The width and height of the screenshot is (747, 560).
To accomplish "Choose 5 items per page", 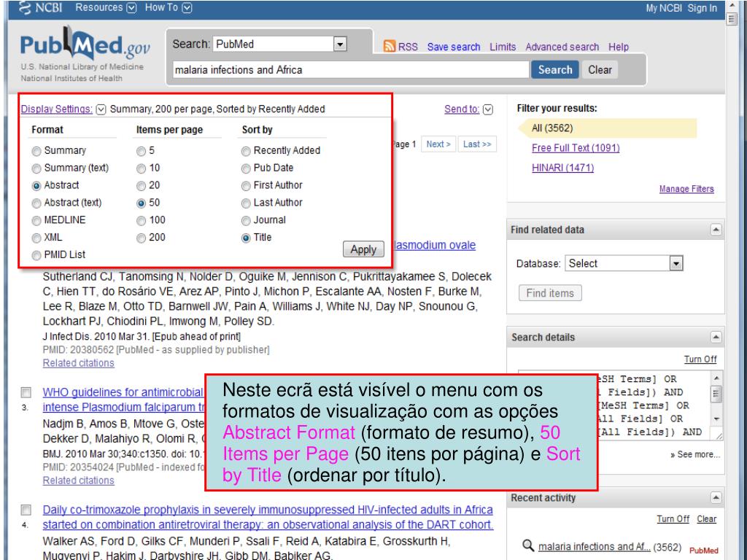I will pyautogui.click(x=141, y=152).
